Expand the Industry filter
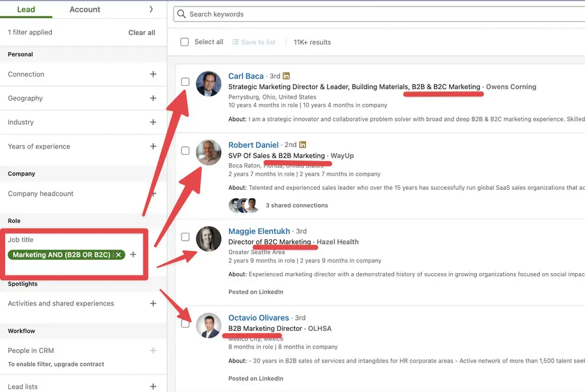 click(153, 122)
